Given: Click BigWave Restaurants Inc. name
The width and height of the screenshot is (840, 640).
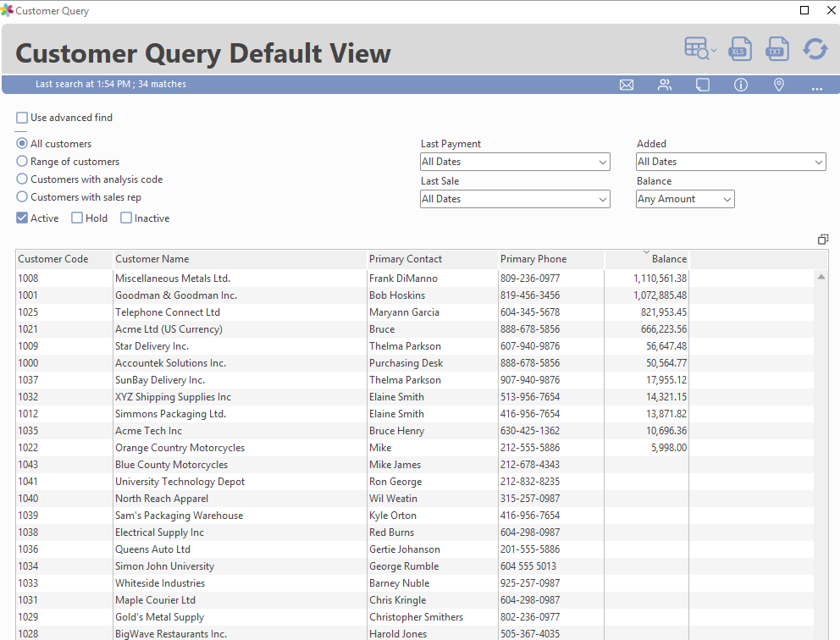Looking at the screenshot, I should coord(171,634).
